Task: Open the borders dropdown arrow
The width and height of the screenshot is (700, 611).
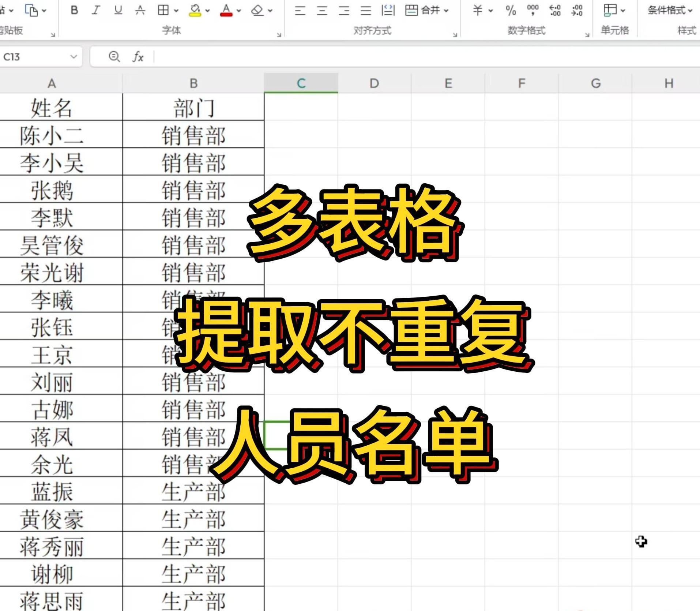Action: pyautogui.click(x=176, y=11)
